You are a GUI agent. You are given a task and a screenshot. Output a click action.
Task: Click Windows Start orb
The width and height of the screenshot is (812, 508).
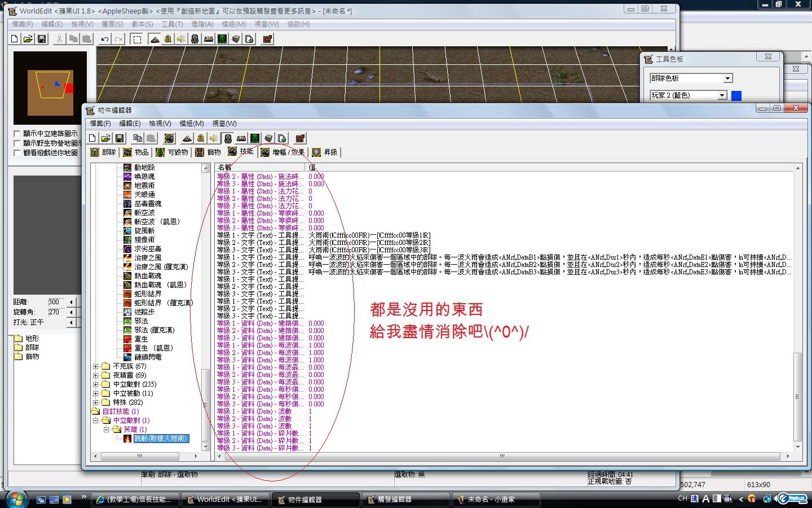coord(16,498)
